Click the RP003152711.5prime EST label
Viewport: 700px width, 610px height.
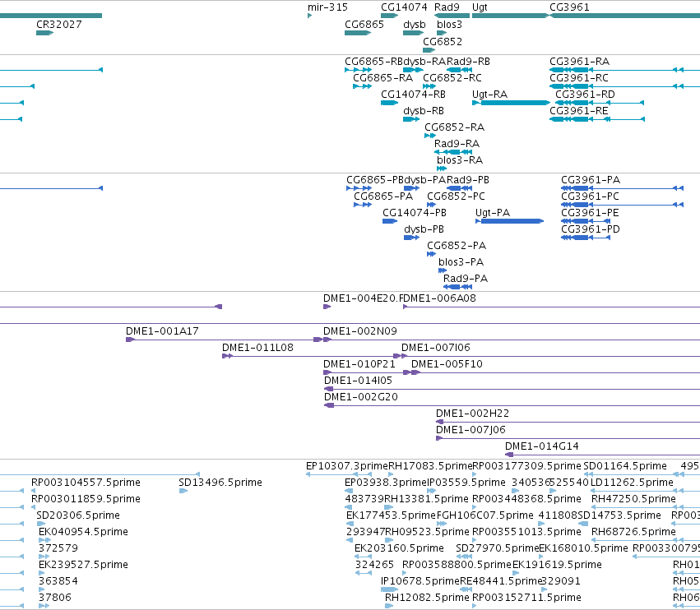[x=526, y=598]
